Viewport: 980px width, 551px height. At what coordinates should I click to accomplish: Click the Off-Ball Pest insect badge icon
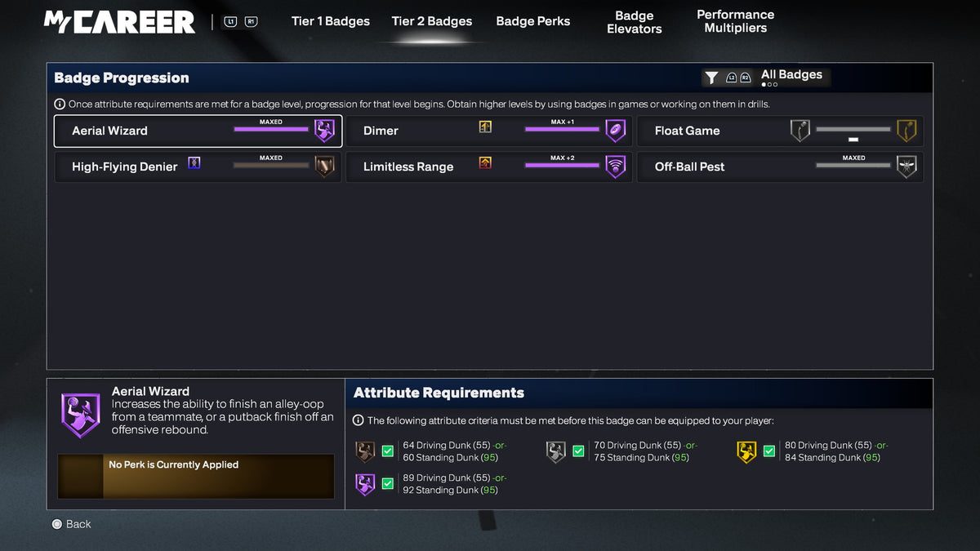coord(906,167)
